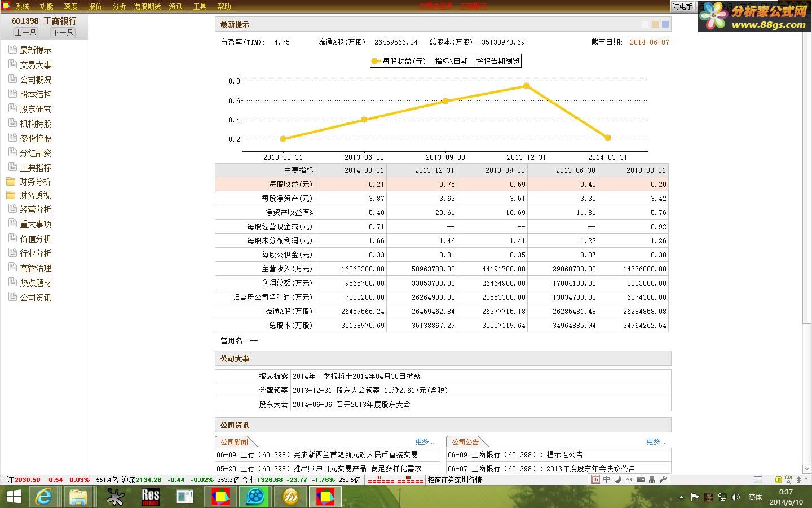Click the scrollbar down arrow
812x508 pixels.
click(x=806, y=468)
